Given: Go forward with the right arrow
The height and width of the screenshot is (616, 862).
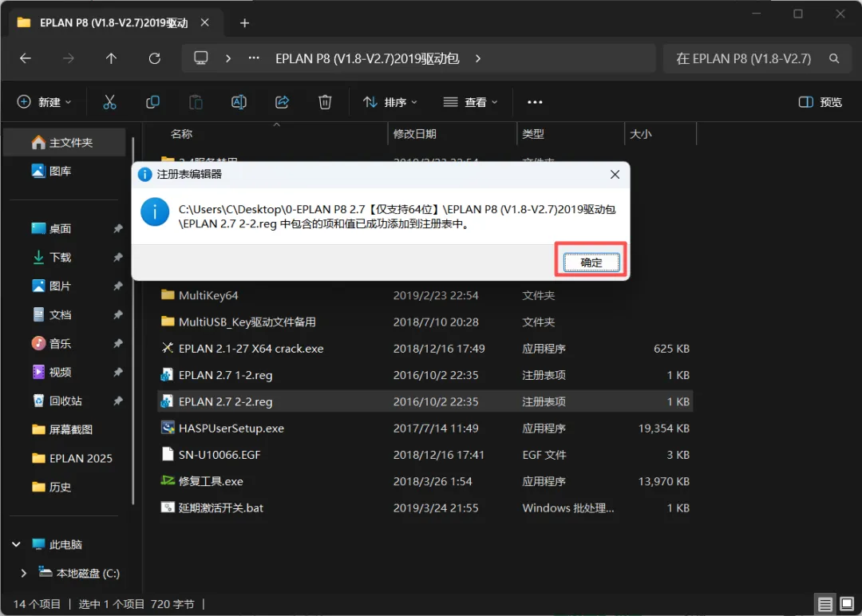Looking at the screenshot, I should 68,58.
